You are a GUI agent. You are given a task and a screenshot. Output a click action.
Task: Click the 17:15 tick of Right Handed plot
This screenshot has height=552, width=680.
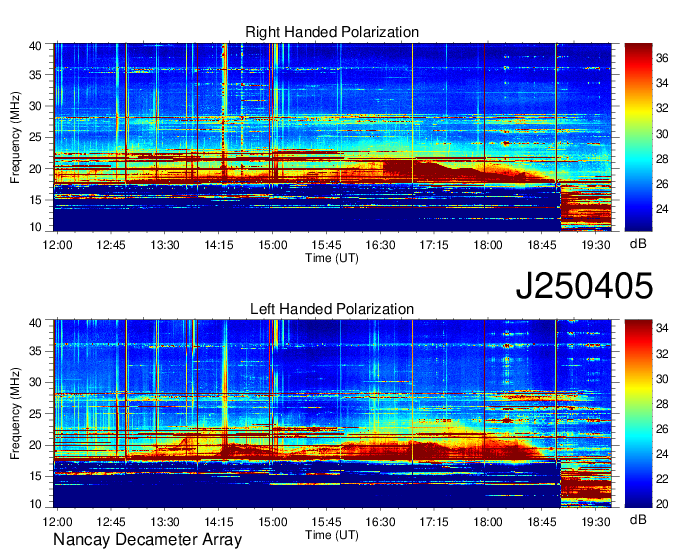coord(434,245)
